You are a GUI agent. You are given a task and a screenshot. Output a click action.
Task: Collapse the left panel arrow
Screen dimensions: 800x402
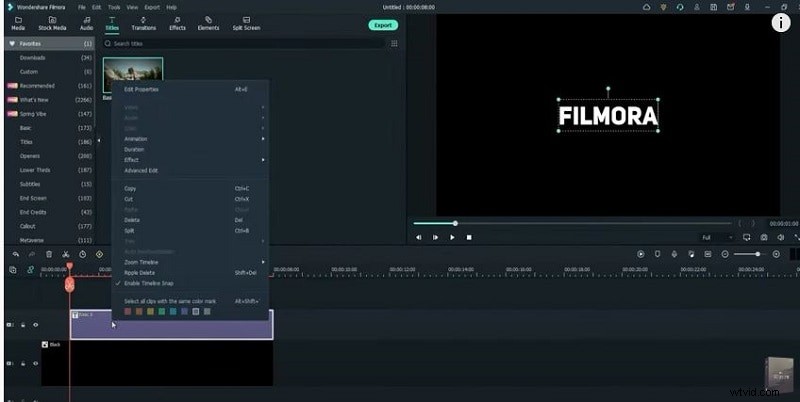(x=99, y=140)
